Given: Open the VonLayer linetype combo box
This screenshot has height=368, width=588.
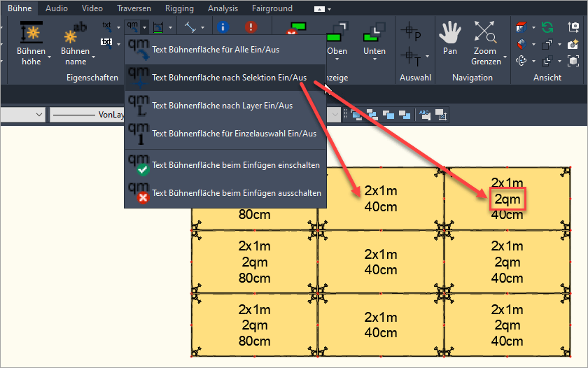Looking at the screenshot, I should 87,115.
